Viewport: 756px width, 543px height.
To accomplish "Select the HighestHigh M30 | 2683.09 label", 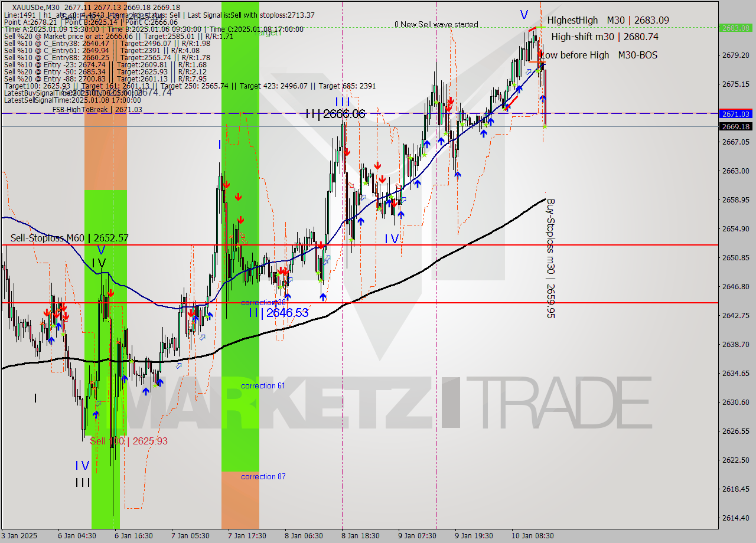I will 608,20.
